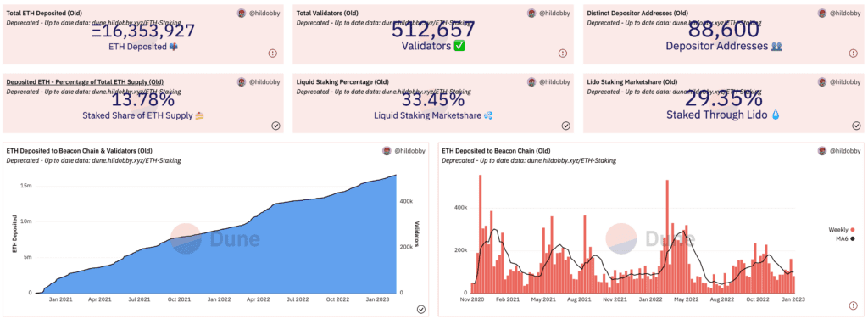Click warning status icon on weekly deposits bar chart
This screenshot has width=868, height=319.
click(853, 305)
